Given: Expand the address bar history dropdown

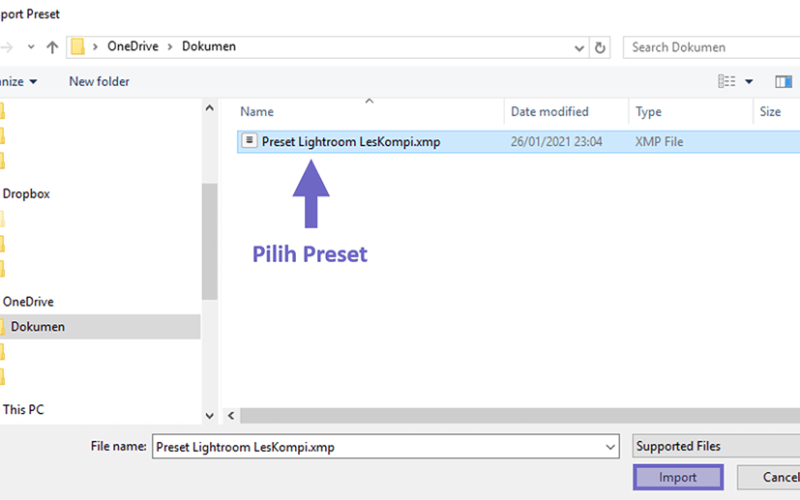Looking at the screenshot, I should click(579, 48).
